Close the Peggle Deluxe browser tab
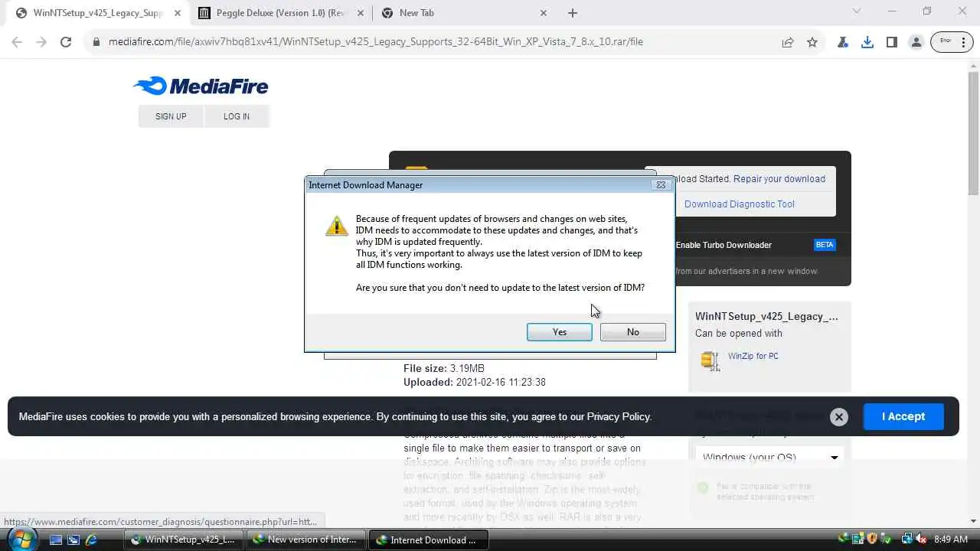Image resolution: width=980 pixels, height=551 pixels. point(361,13)
